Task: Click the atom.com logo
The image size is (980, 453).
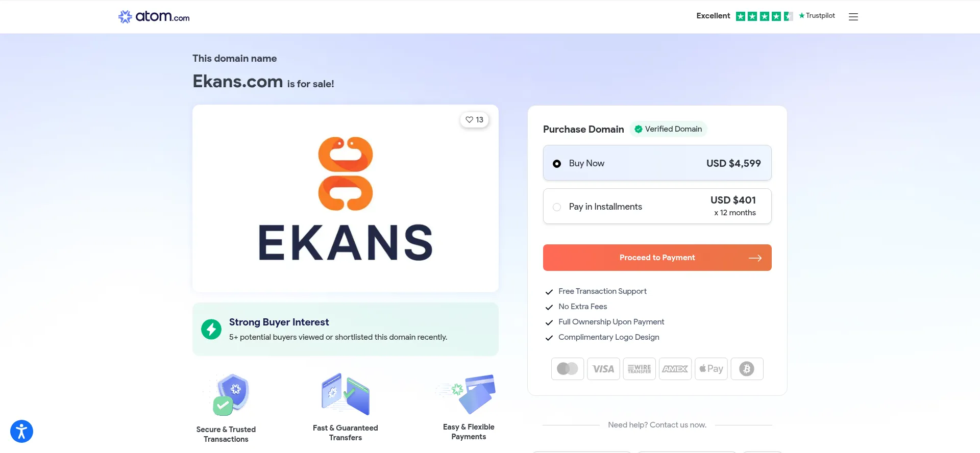Action: [154, 17]
